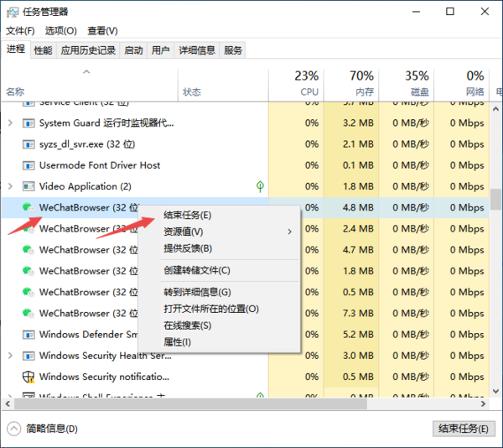Click the green leaf status icon for Video Application
The width and height of the screenshot is (503, 448).
(260, 186)
